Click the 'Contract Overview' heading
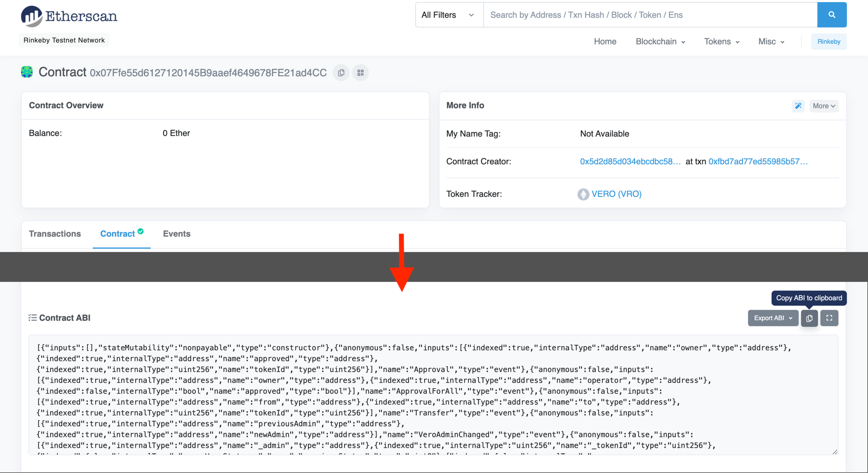Viewport: 868px width, 473px height. (x=66, y=105)
